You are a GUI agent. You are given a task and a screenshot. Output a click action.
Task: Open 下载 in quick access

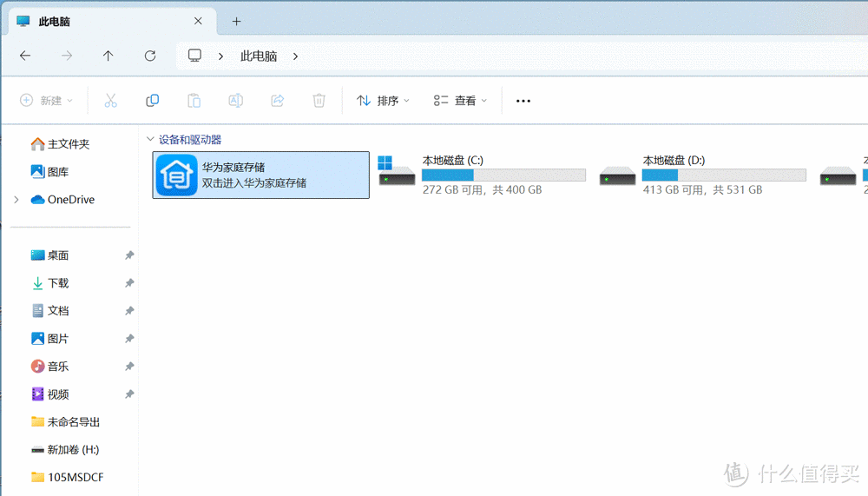49,282
